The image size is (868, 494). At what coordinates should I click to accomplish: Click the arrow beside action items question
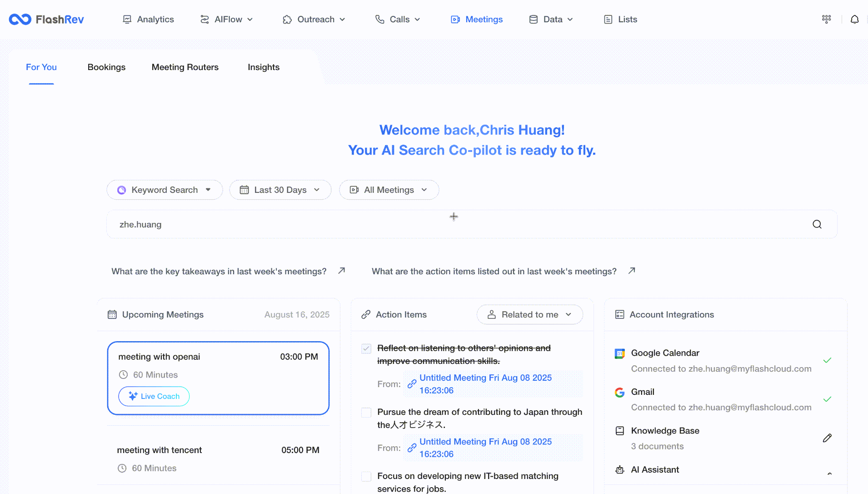632,271
